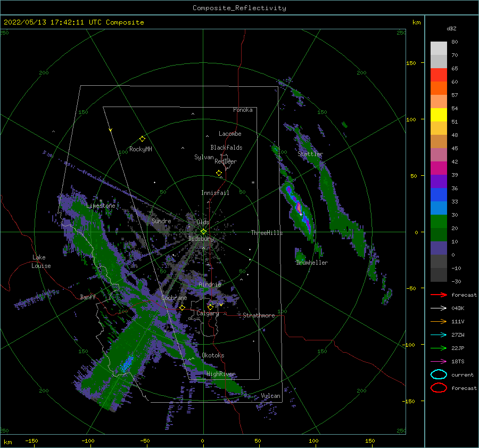Screen dimensions: 479x448
Task: Click the yellow diamond marker below RedDeer
Action: tap(219, 173)
